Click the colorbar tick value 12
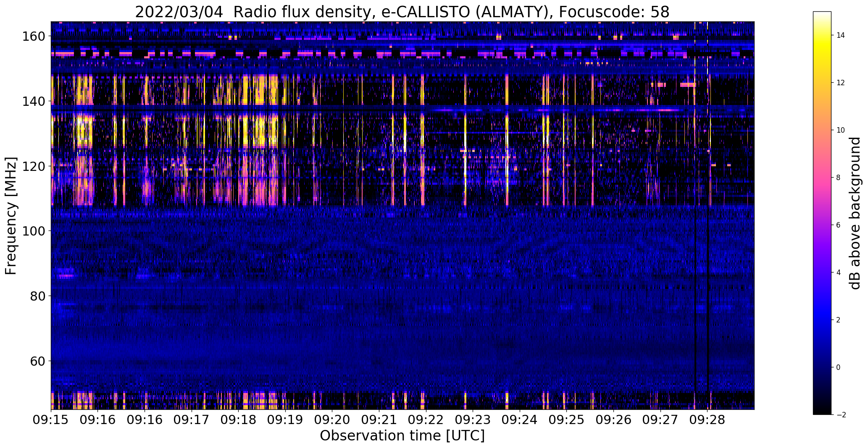The image size is (868, 448). click(x=840, y=83)
